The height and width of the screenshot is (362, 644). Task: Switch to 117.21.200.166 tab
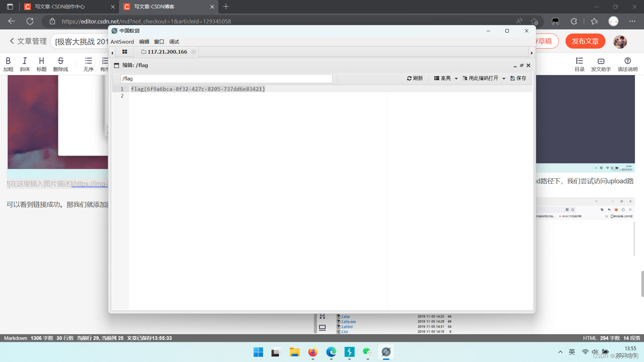[167, 52]
